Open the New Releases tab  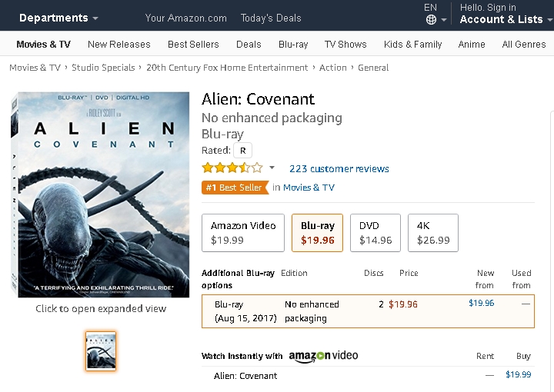119,45
